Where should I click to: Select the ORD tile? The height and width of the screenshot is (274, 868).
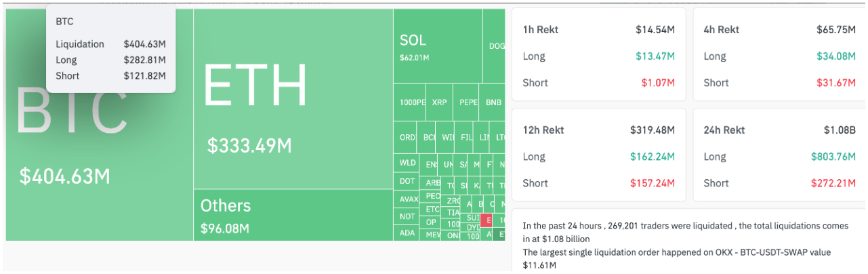pyautogui.click(x=406, y=138)
